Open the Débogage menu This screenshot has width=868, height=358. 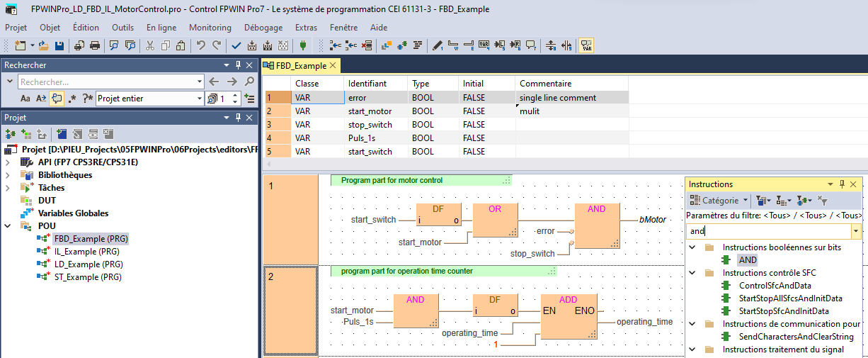[263, 28]
